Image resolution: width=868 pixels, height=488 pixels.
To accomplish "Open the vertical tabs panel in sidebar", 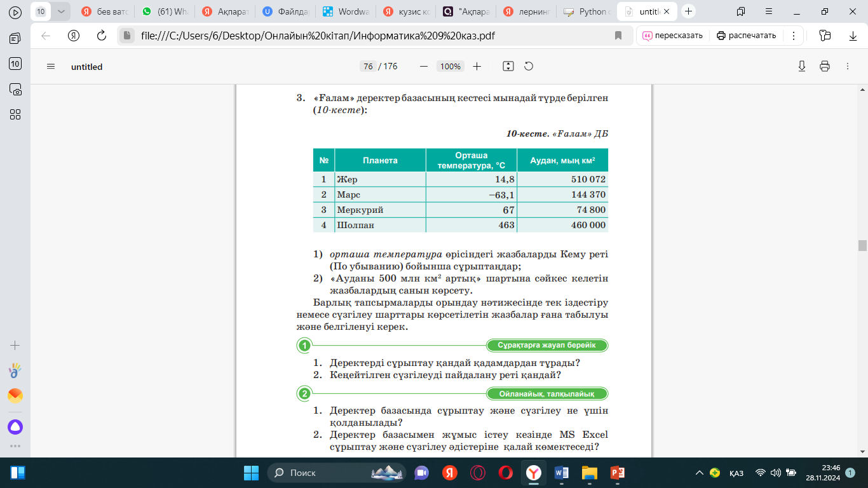I will (x=15, y=39).
